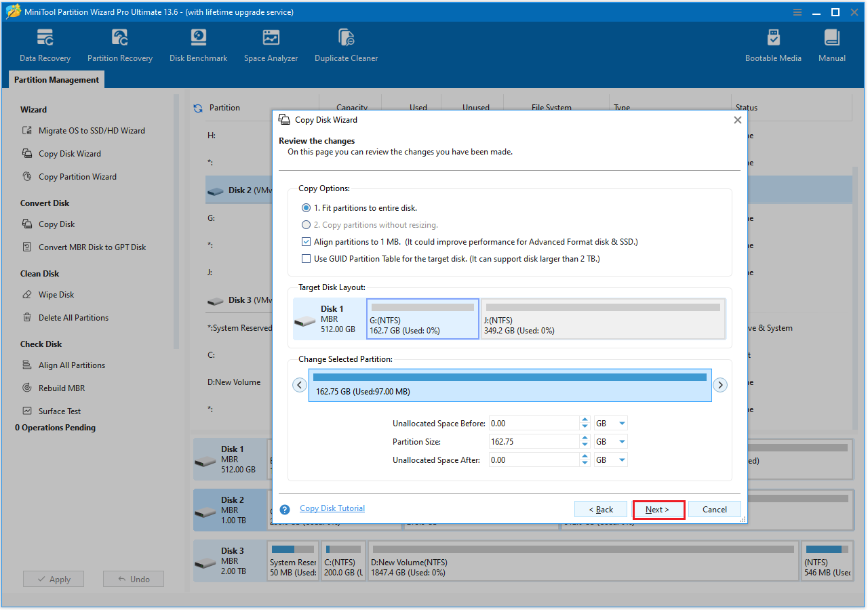Select C:(NTFS) block on Disk 3 map
This screenshot has width=868, height=610.
point(343,561)
